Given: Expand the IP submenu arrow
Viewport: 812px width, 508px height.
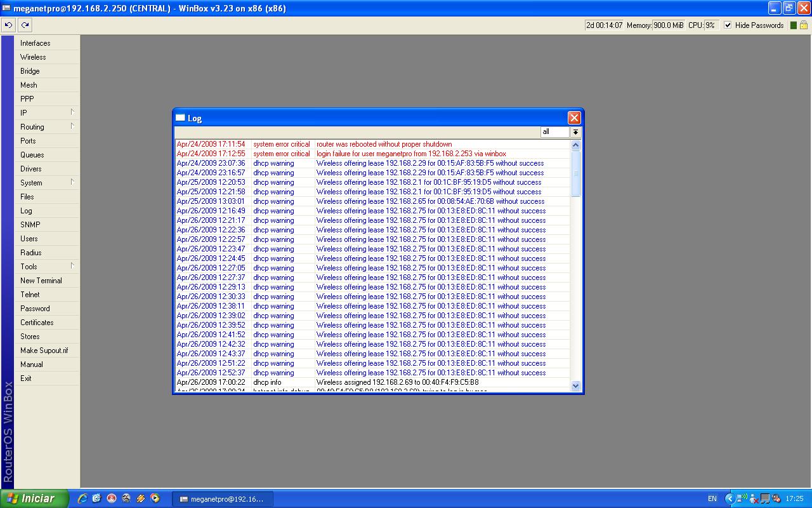Looking at the screenshot, I should [72, 112].
